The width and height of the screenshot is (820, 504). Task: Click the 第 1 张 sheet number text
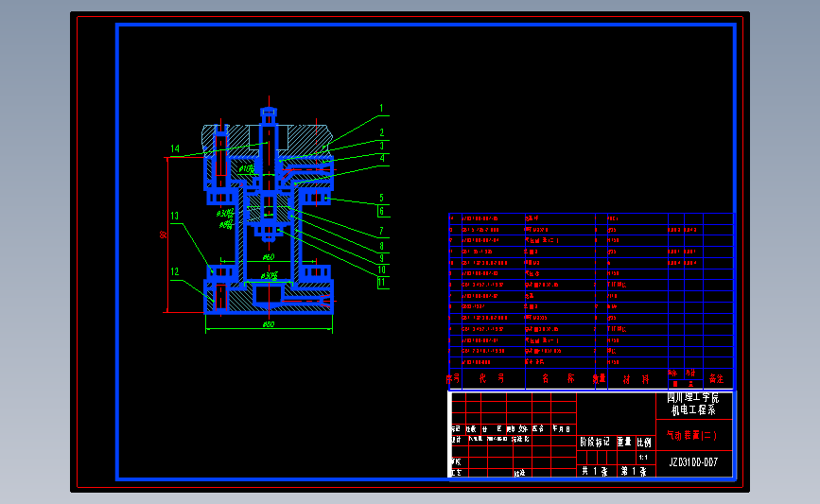tap(634, 472)
